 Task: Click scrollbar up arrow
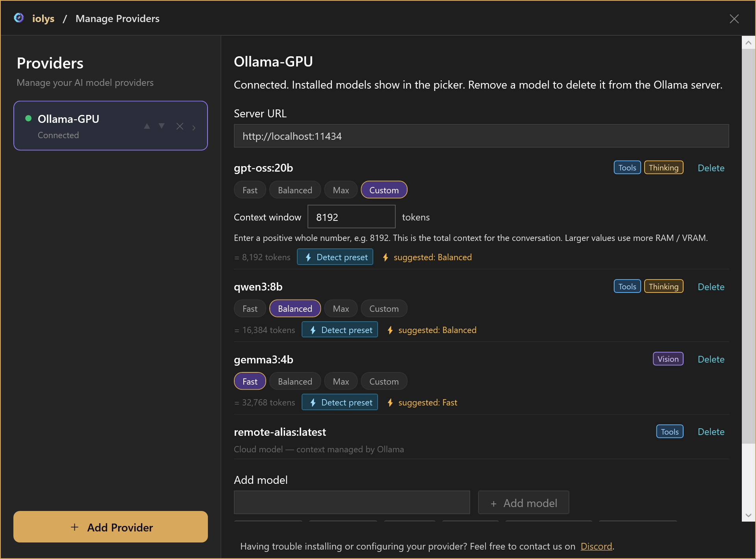pos(749,43)
